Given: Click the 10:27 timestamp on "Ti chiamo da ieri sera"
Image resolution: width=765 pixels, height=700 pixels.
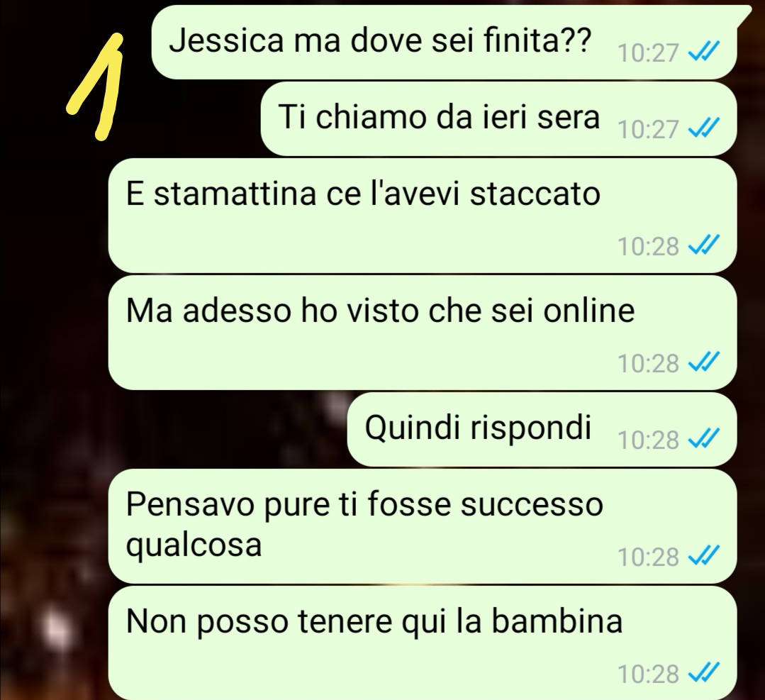Looking at the screenshot, I should (x=648, y=129).
